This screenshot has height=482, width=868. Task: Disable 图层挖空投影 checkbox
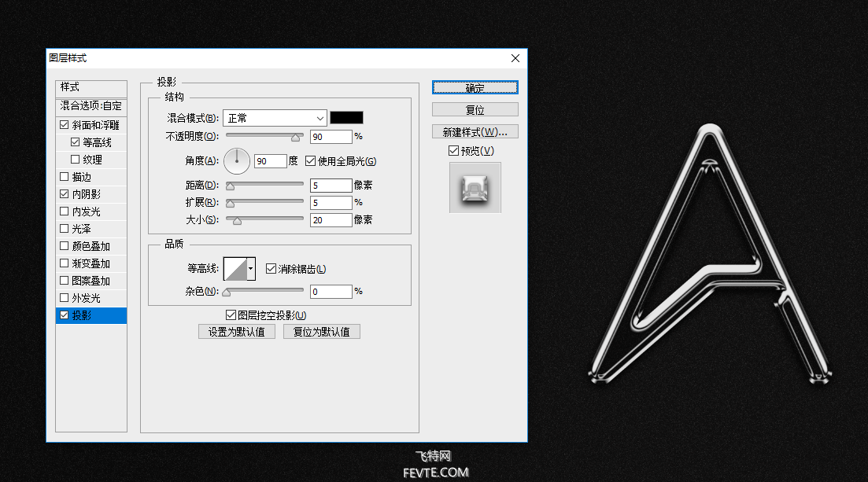click(231, 315)
